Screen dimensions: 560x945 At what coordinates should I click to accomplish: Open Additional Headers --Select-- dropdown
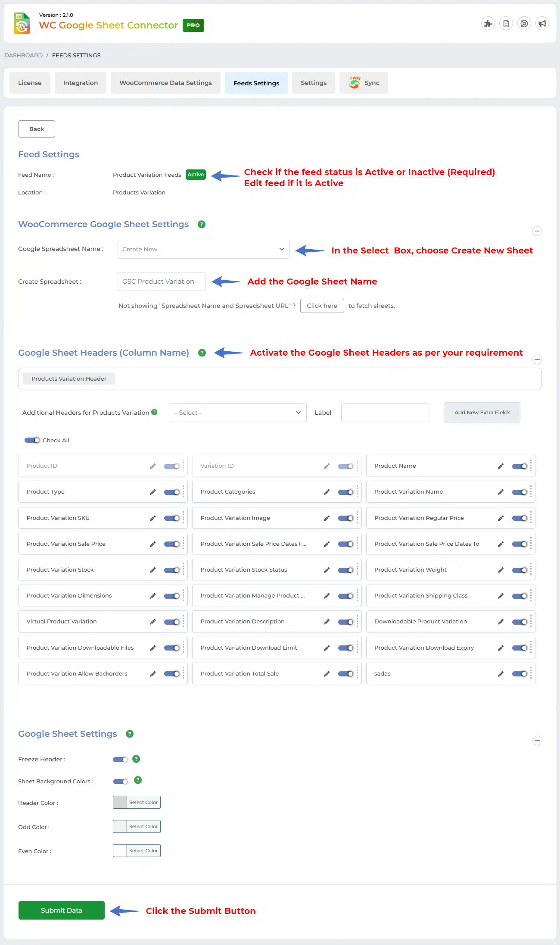238,413
